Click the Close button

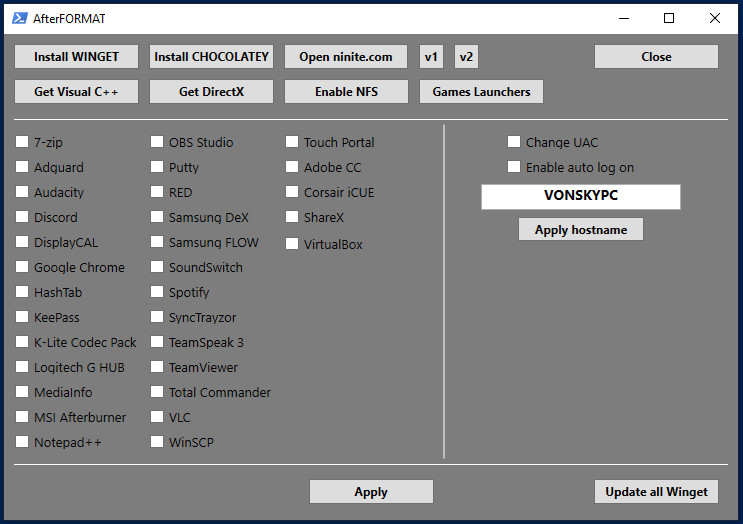pyautogui.click(x=656, y=57)
